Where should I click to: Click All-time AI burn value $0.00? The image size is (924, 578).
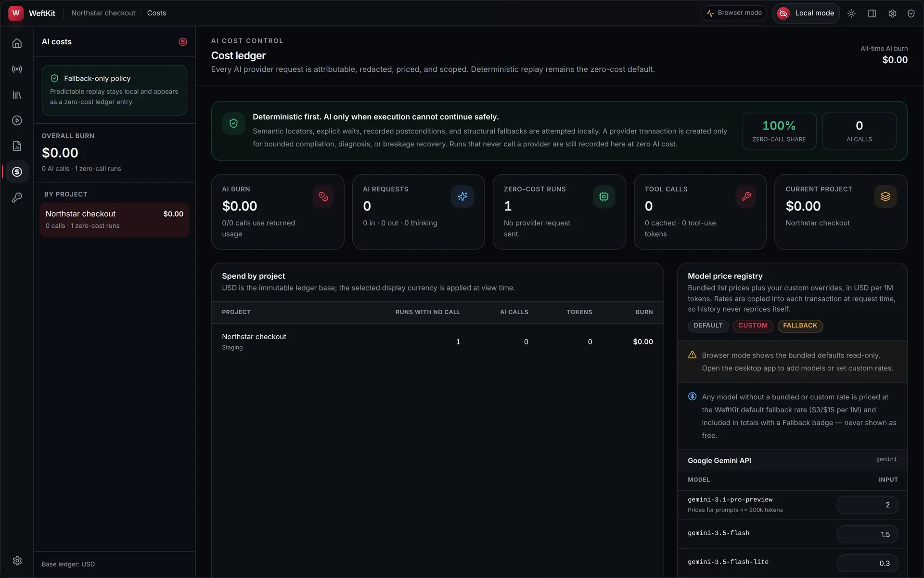tap(895, 60)
